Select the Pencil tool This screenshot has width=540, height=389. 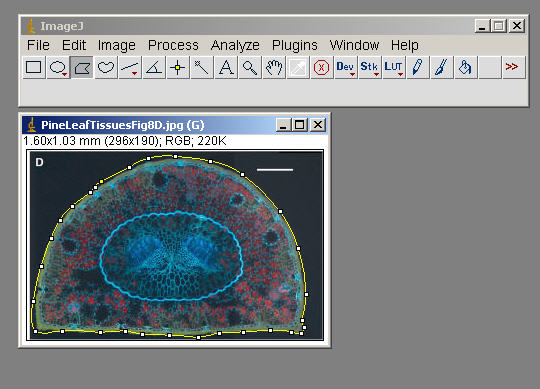[418, 67]
